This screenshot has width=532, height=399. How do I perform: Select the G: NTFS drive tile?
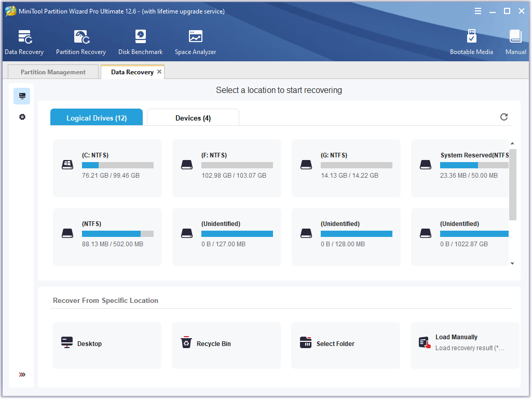point(346,168)
